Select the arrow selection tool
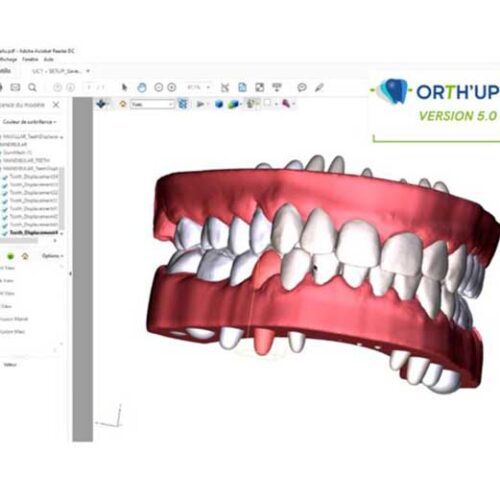This screenshot has width=500, height=500. 125,87
